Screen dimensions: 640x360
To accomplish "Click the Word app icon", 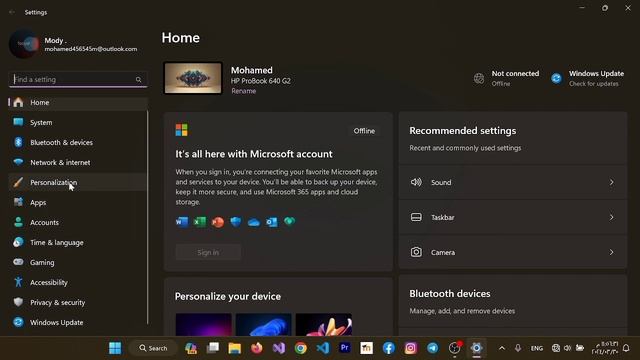I will click(182, 222).
